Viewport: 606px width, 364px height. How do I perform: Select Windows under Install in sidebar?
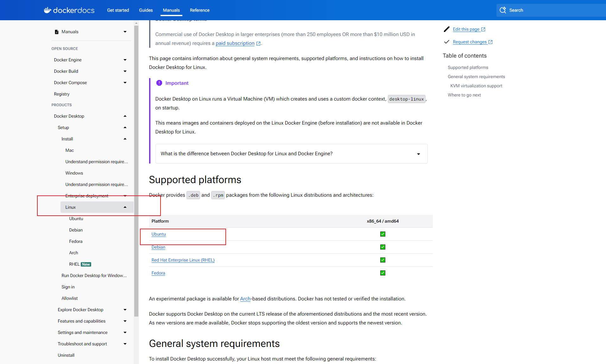pos(74,173)
